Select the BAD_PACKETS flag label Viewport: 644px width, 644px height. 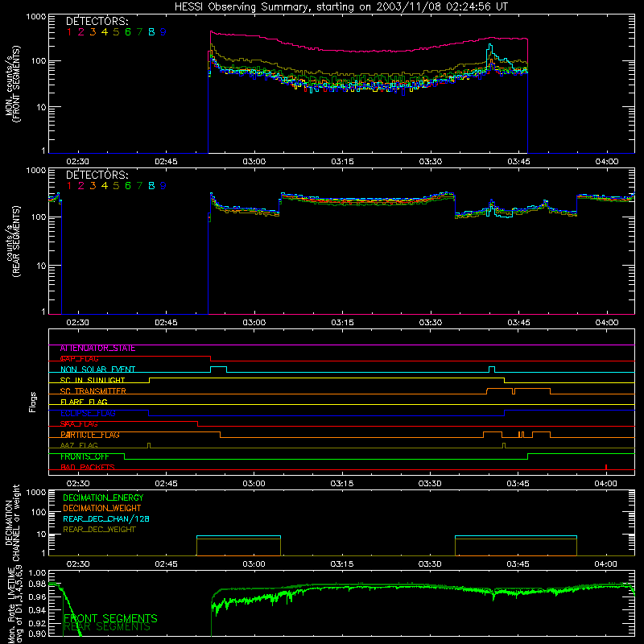click(x=88, y=468)
